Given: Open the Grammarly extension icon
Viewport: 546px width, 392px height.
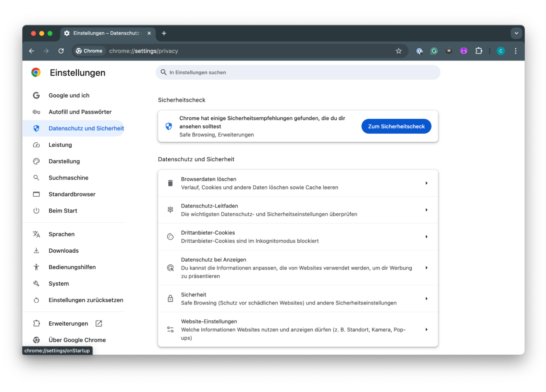Looking at the screenshot, I should tap(434, 51).
